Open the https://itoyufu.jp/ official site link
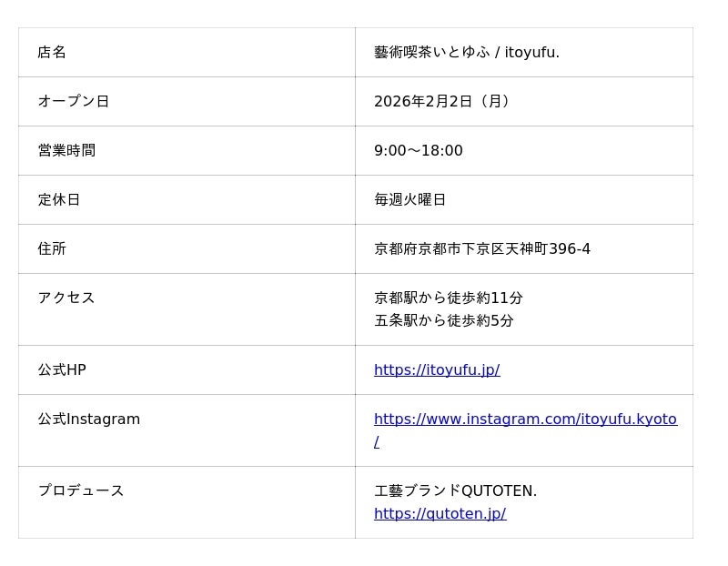The image size is (728, 566). click(437, 370)
